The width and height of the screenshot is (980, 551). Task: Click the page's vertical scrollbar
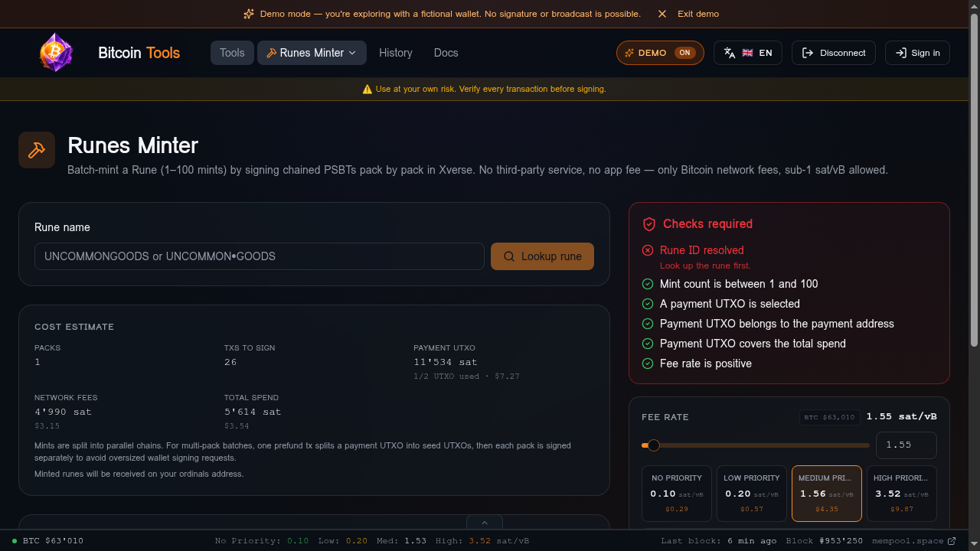pos(974,180)
